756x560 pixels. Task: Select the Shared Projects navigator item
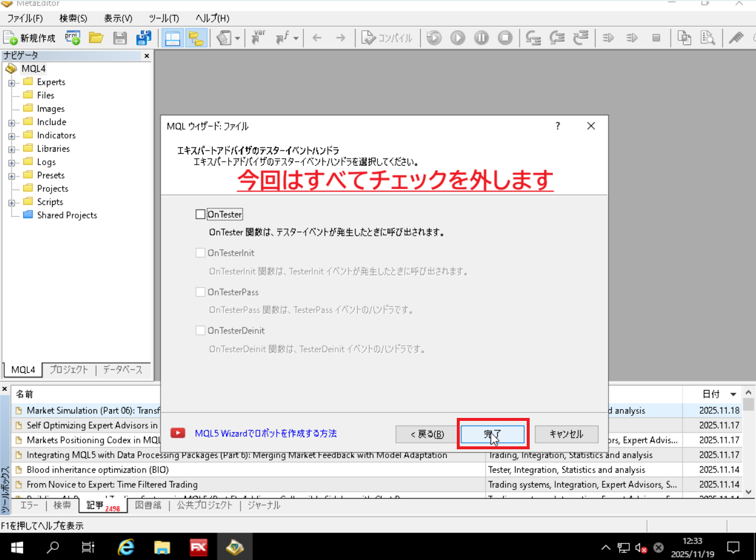click(66, 215)
